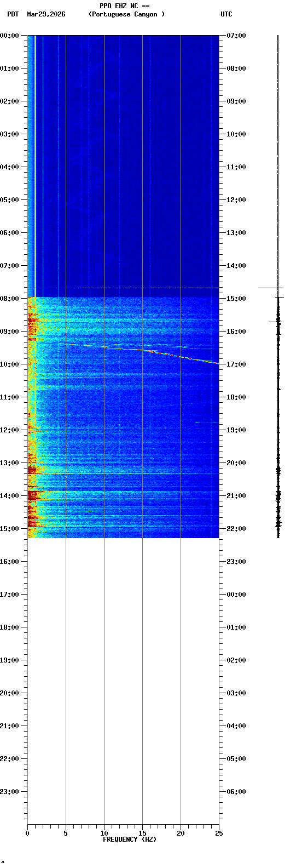Click UTC axis time label '15:00'
302x868 pixels.
coord(236,299)
